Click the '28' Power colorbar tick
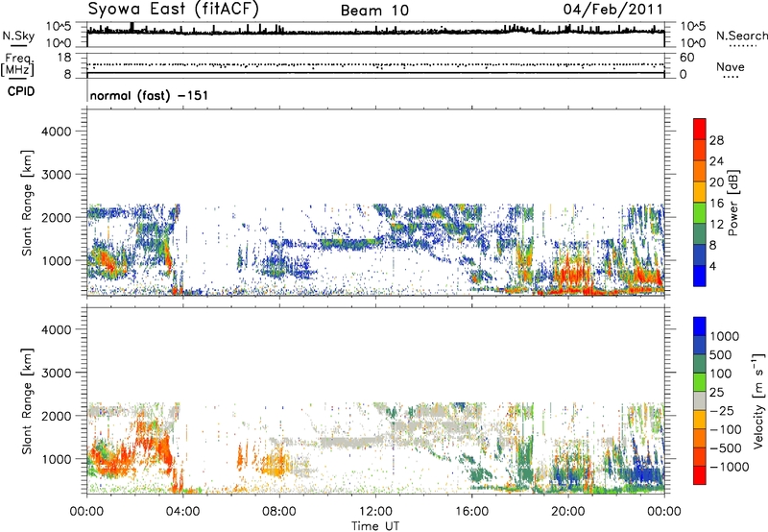The image size is (768, 532). tap(716, 140)
